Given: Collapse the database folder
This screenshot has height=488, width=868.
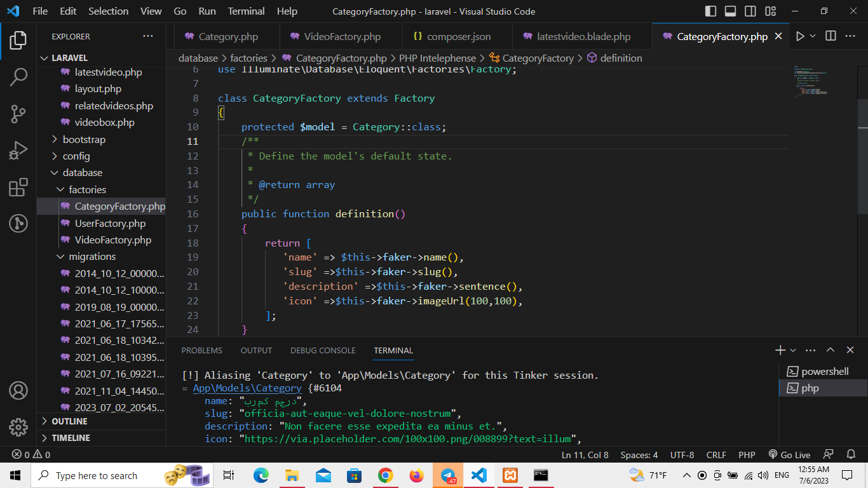Looking at the screenshot, I should 102,172.
